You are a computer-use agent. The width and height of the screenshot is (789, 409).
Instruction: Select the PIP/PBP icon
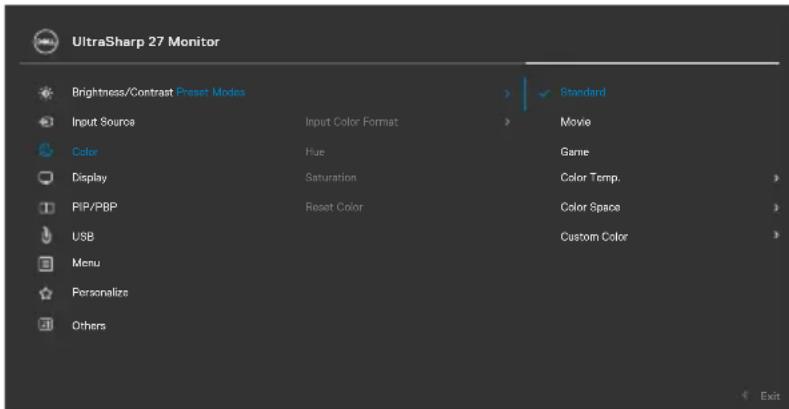pos(46,208)
